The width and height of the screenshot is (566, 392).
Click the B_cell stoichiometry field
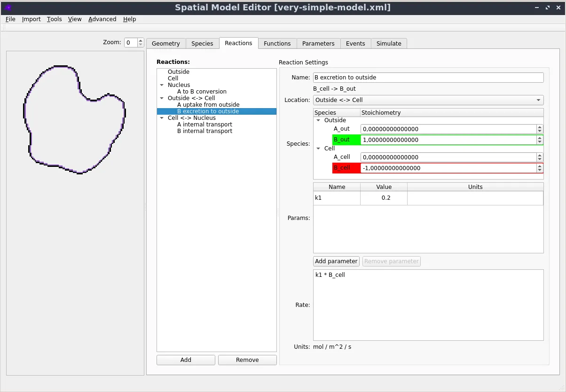[448, 168]
